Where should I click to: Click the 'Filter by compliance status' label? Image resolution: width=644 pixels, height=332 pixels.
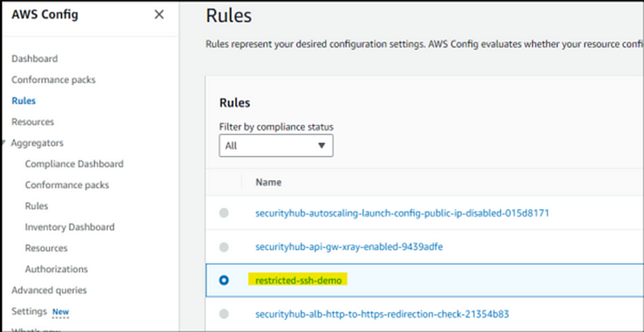[276, 127]
